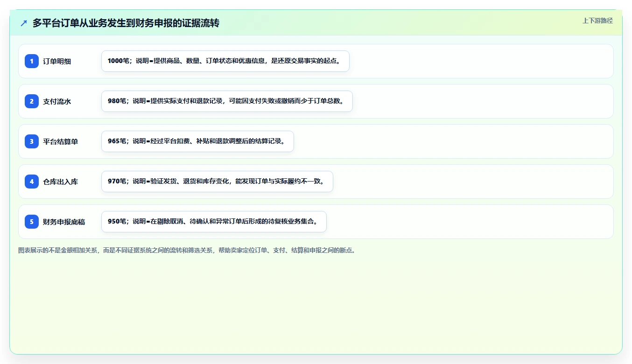The image size is (632, 364).
Task: Click the arrow icon beside the title
Action: pyautogui.click(x=24, y=23)
